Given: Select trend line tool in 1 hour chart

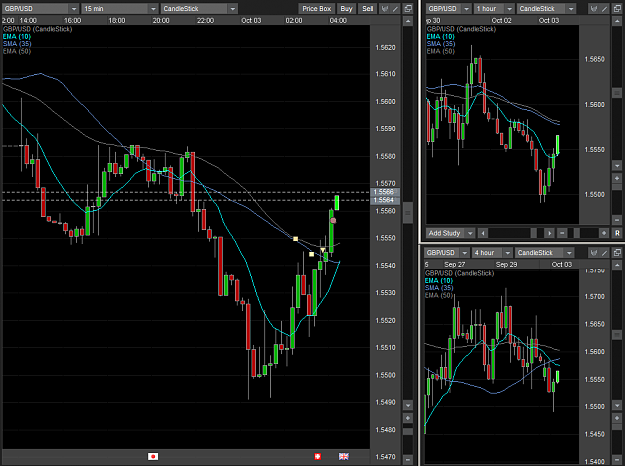Looking at the screenshot, I should pos(605,9).
